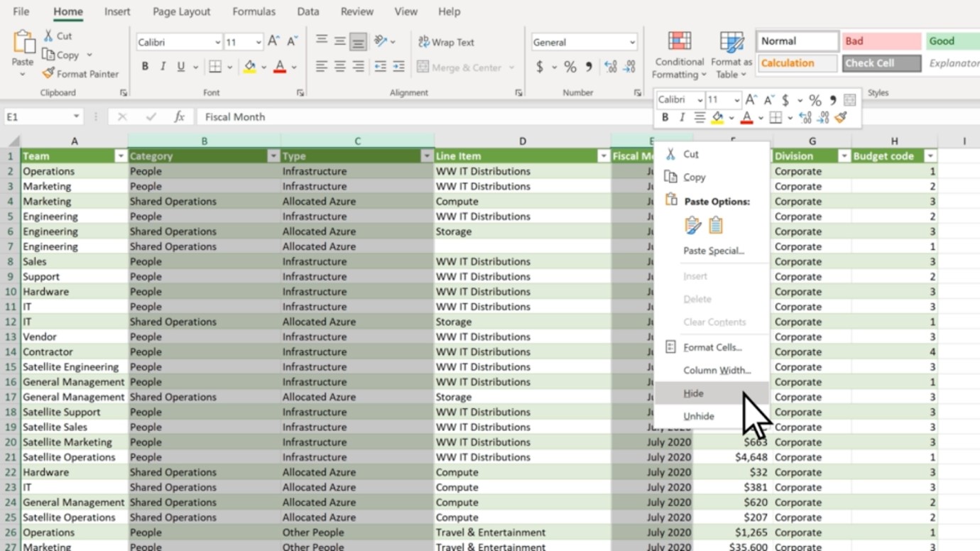
Task: Select the Format Painter tool
Action: 80,73
